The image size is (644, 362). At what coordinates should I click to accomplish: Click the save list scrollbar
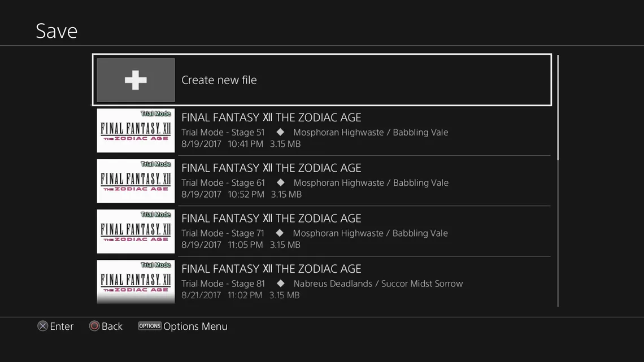pyautogui.click(x=558, y=107)
